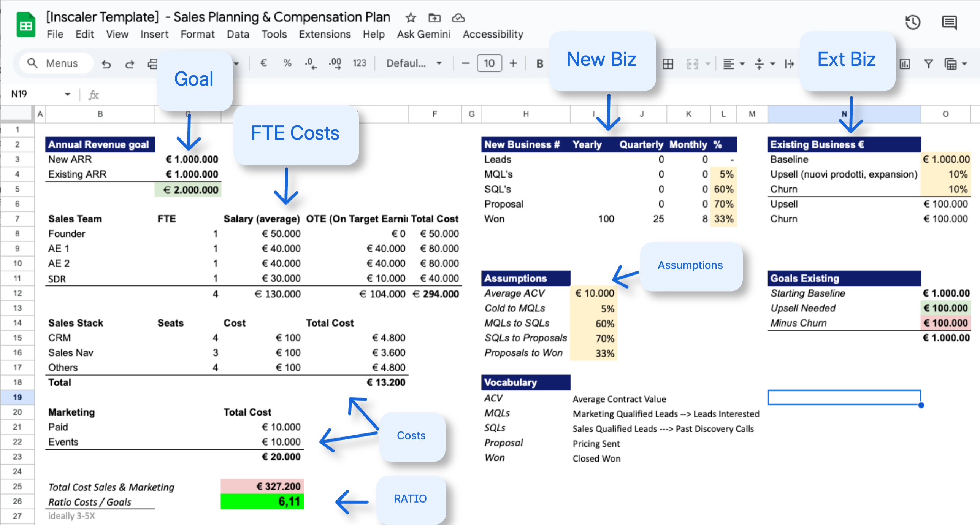
Task: Star this document
Action: [x=411, y=18]
